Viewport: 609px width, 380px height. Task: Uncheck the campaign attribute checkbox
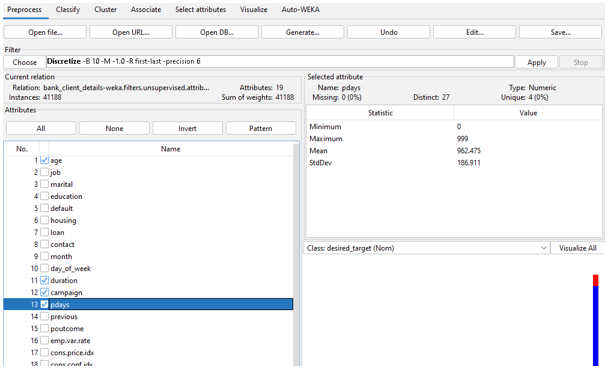pyautogui.click(x=44, y=292)
